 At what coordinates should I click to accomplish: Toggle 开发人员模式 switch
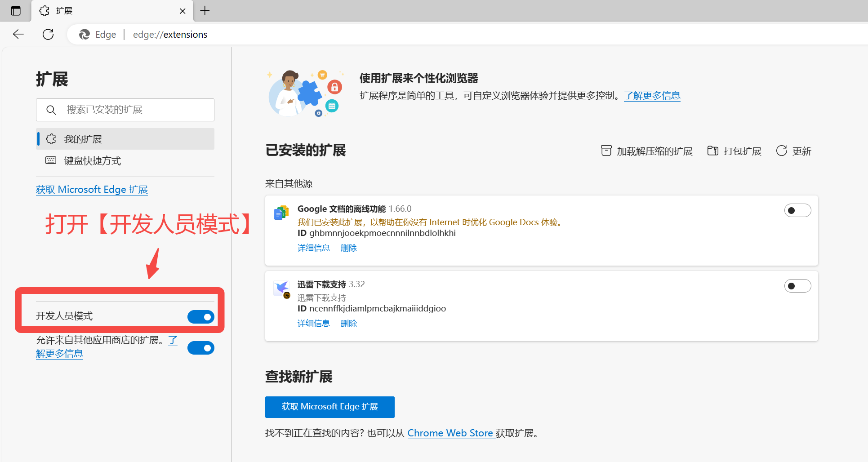pos(201,317)
